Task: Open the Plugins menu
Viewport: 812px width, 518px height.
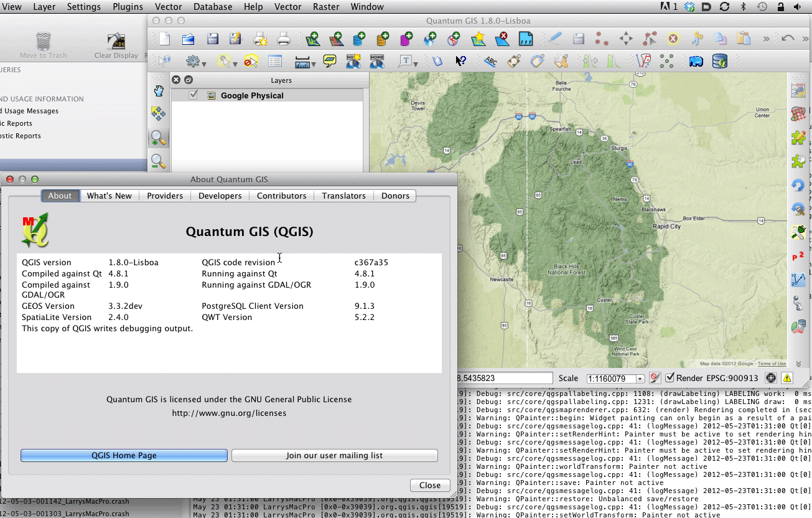Action: tap(128, 7)
